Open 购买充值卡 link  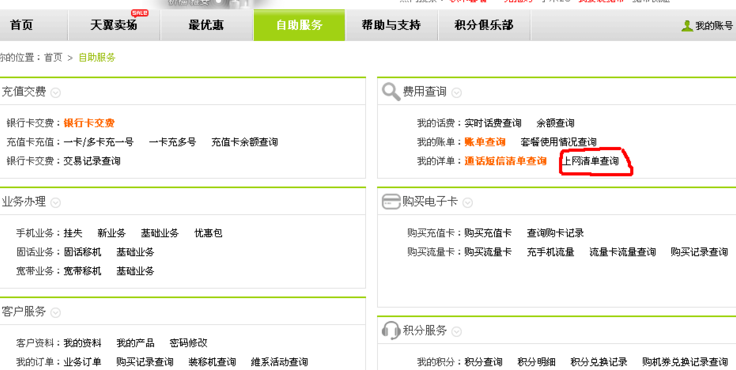pos(488,233)
